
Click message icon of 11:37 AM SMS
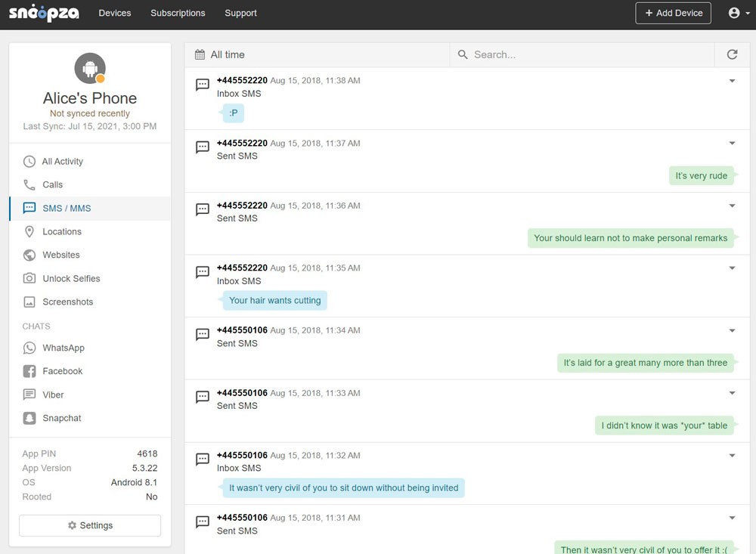203,147
